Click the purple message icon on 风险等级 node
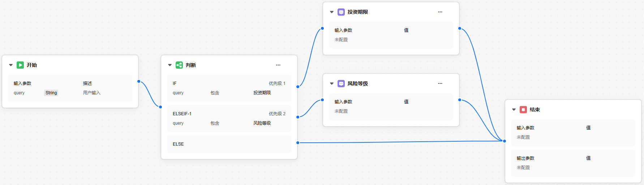644x185 pixels. (341, 83)
